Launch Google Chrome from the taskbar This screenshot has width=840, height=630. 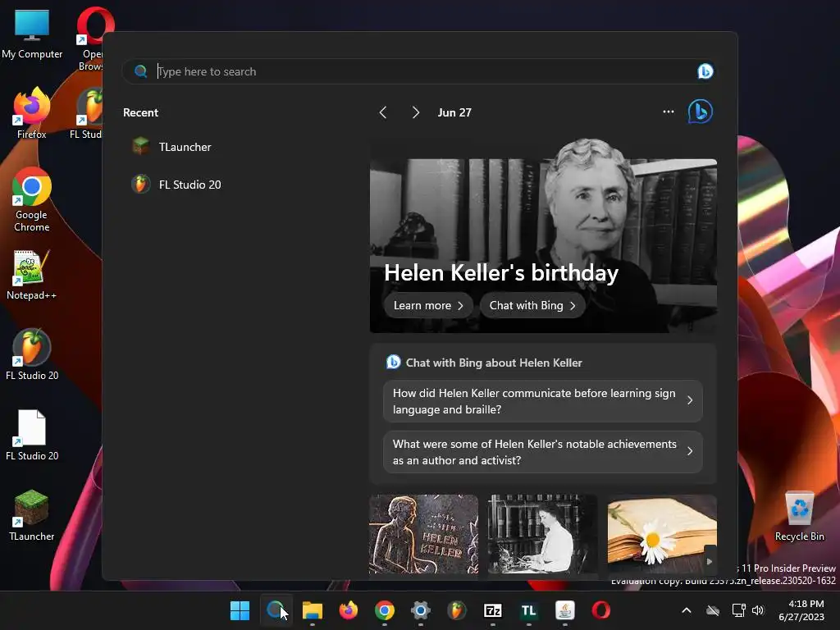coord(384,610)
